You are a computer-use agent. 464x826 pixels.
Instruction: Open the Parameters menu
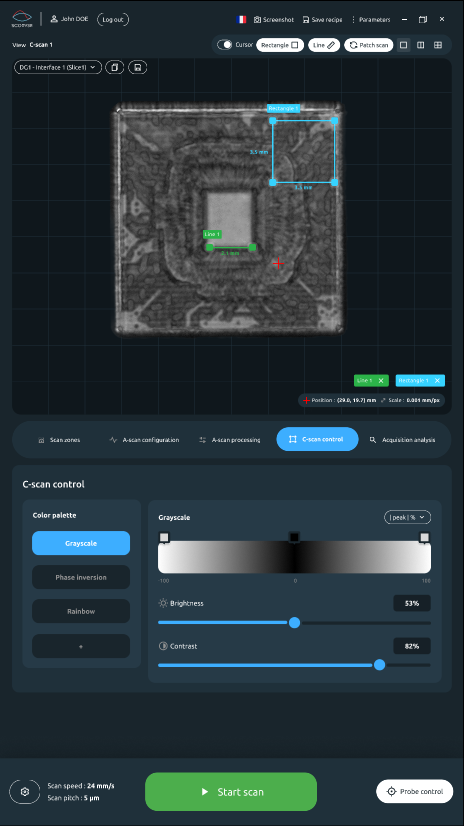coord(371,19)
